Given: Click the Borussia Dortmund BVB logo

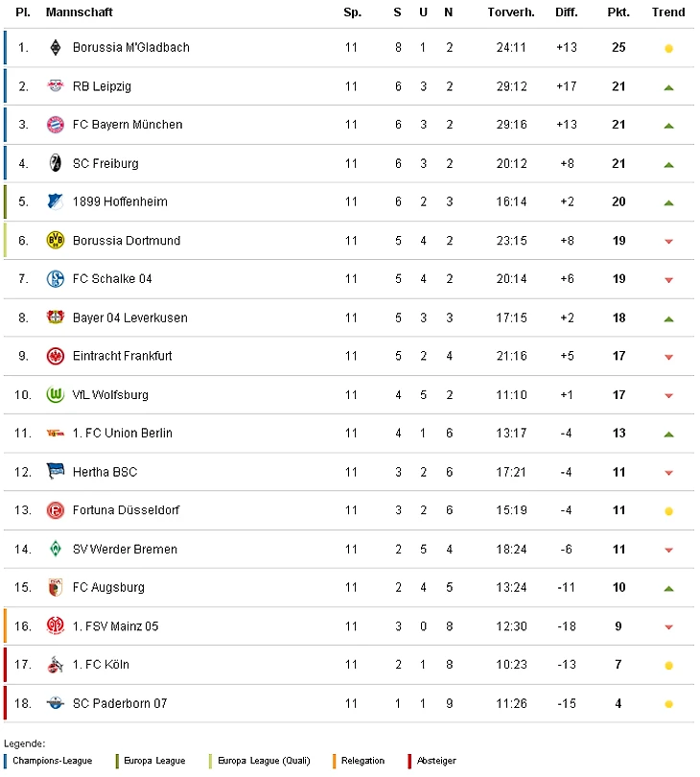Looking at the screenshot, I should click(55, 241).
